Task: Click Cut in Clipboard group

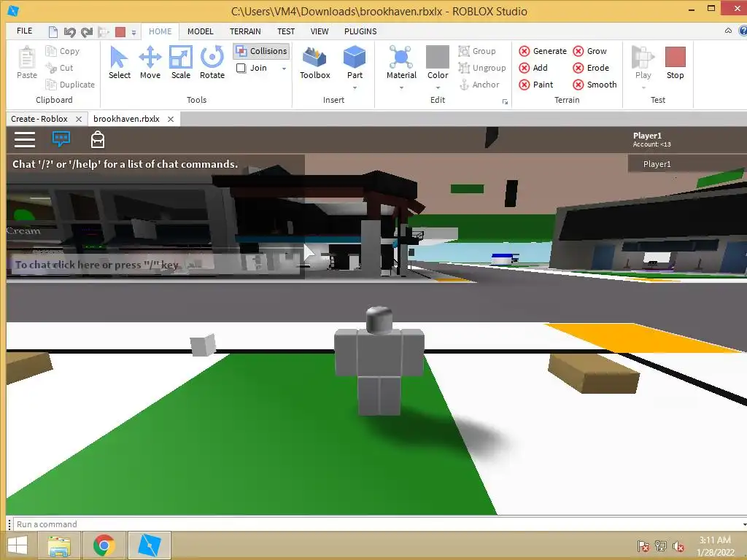Action: (60, 68)
